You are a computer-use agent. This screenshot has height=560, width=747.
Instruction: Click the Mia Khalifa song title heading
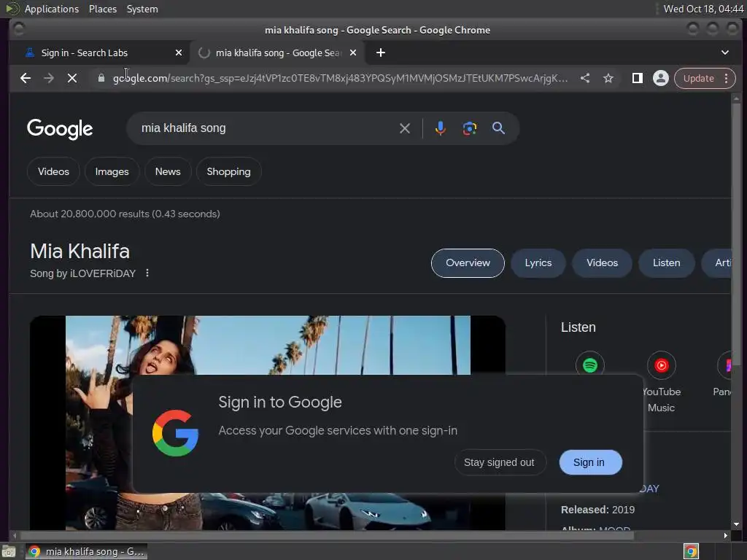(80, 251)
